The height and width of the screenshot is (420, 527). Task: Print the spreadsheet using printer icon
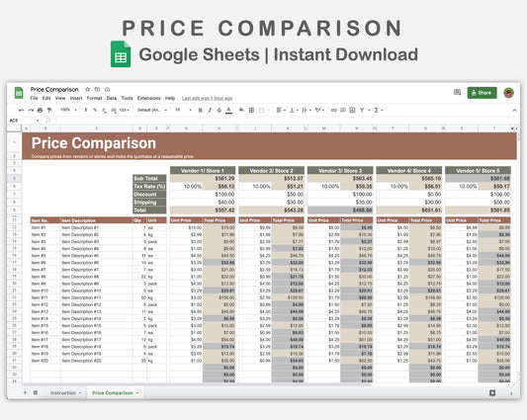click(x=40, y=111)
